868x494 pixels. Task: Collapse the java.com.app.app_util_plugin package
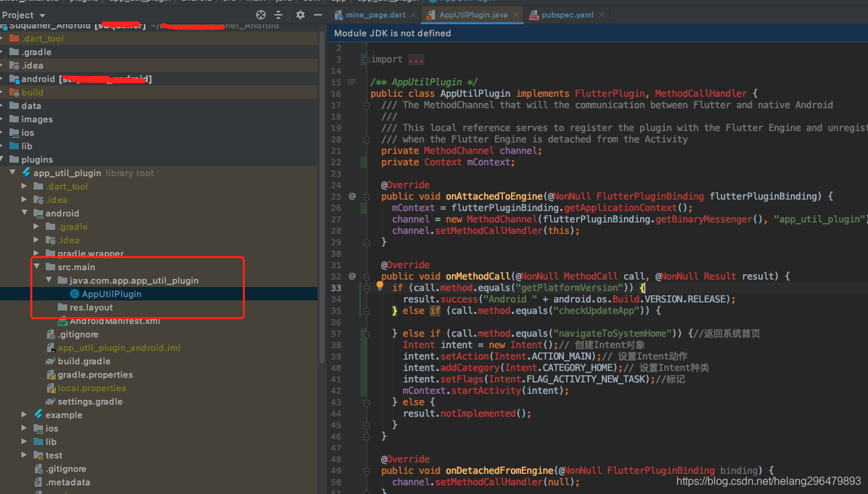(50, 280)
